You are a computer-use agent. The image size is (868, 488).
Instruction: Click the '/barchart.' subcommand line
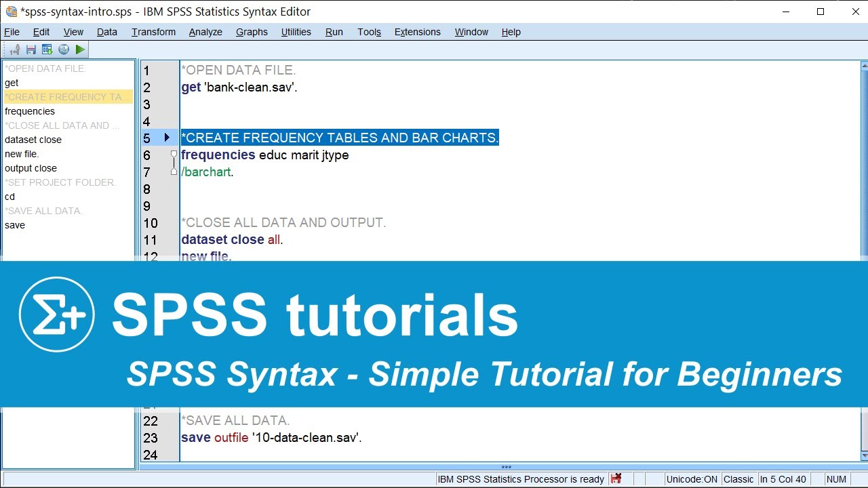(208, 171)
